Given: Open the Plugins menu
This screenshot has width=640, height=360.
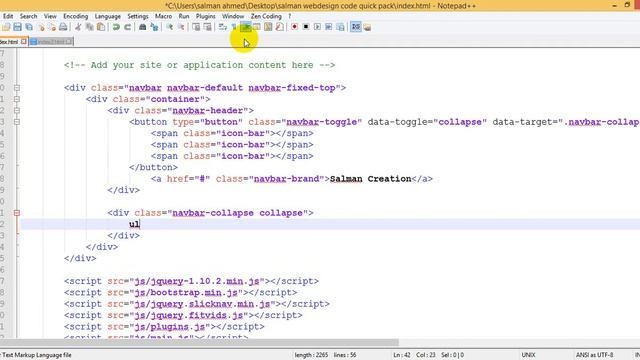Looking at the screenshot, I should [205, 16].
